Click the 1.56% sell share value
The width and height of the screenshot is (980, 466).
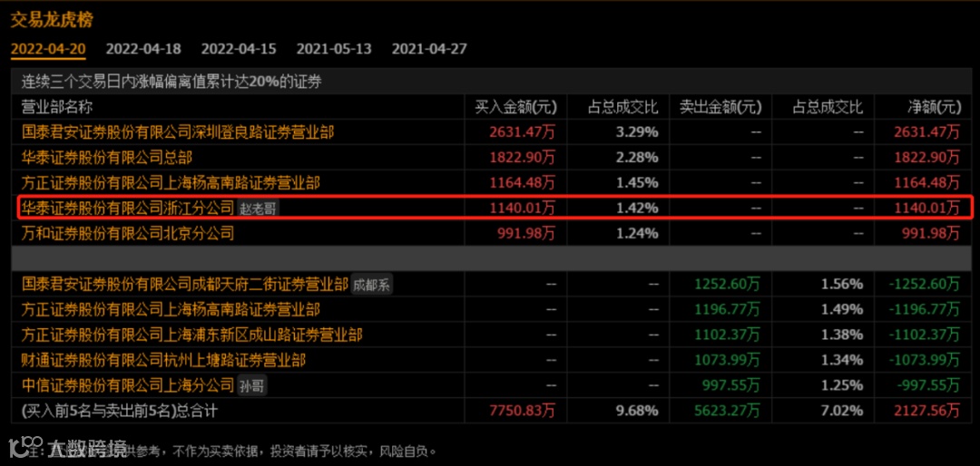coord(844,285)
